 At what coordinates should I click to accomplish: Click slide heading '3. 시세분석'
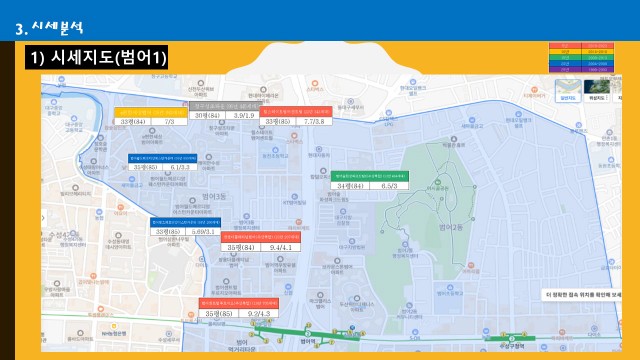(49, 28)
